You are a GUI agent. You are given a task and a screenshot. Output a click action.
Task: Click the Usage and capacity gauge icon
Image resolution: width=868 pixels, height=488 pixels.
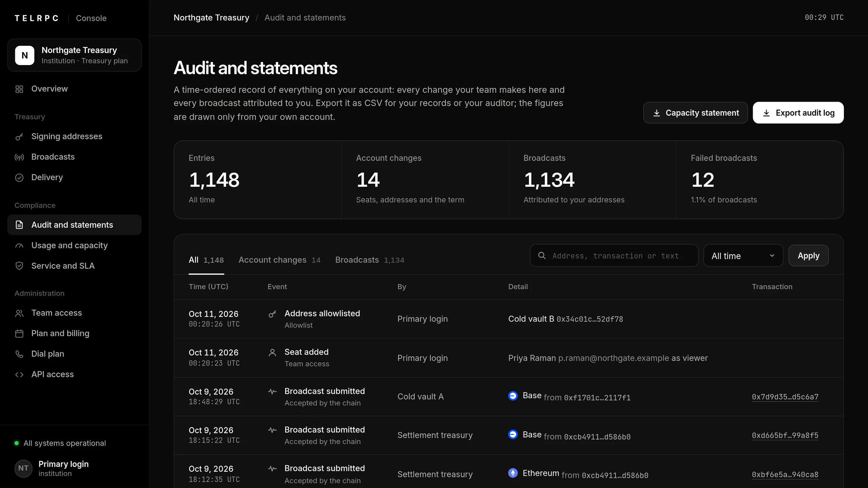click(19, 246)
